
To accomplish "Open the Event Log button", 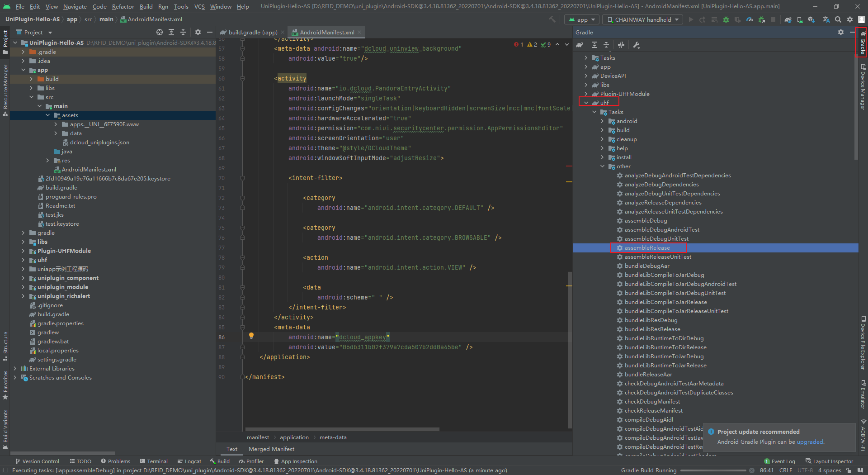I will click(x=779, y=461).
